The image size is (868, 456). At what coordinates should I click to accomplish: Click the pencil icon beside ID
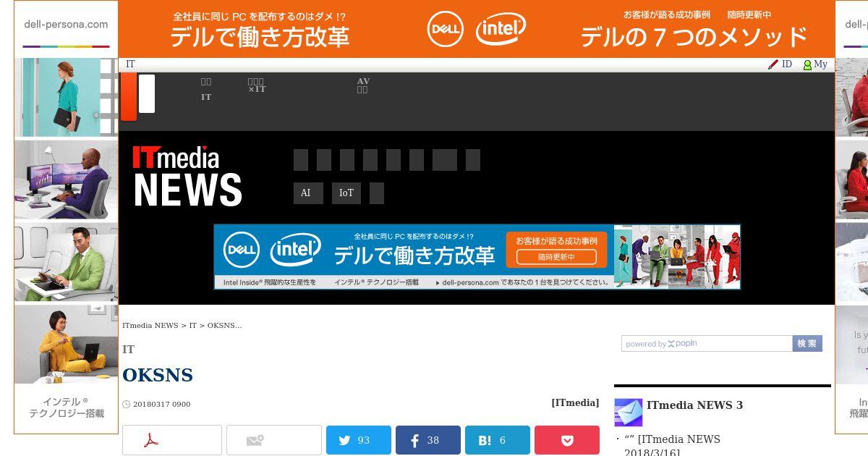(x=773, y=64)
